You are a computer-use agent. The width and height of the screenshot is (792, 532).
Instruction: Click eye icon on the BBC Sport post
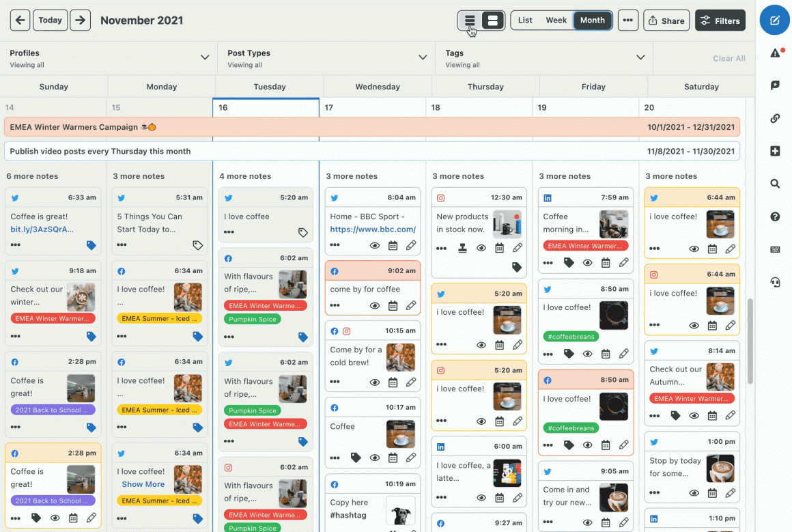point(374,245)
